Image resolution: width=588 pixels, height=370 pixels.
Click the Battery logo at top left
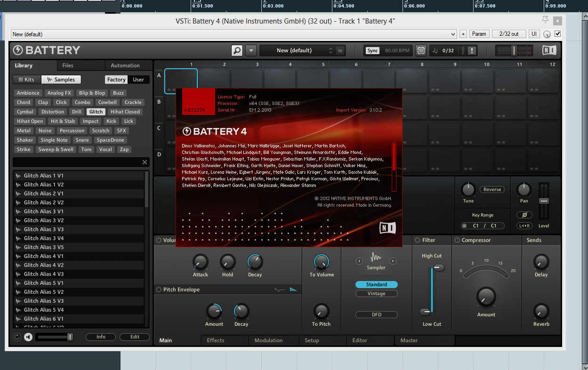pyautogui.click(x=47, y=50)
